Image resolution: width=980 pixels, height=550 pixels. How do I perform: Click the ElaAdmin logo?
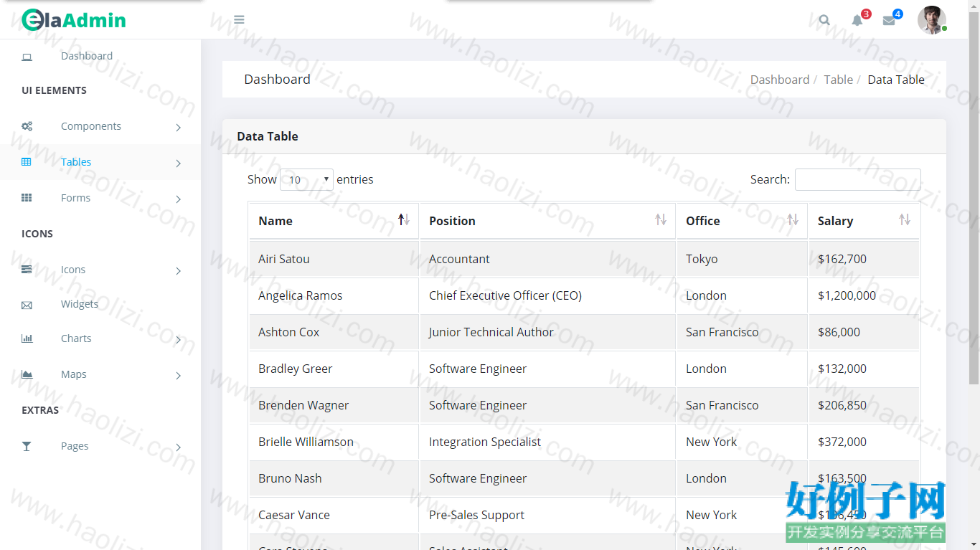click(74, 19)
